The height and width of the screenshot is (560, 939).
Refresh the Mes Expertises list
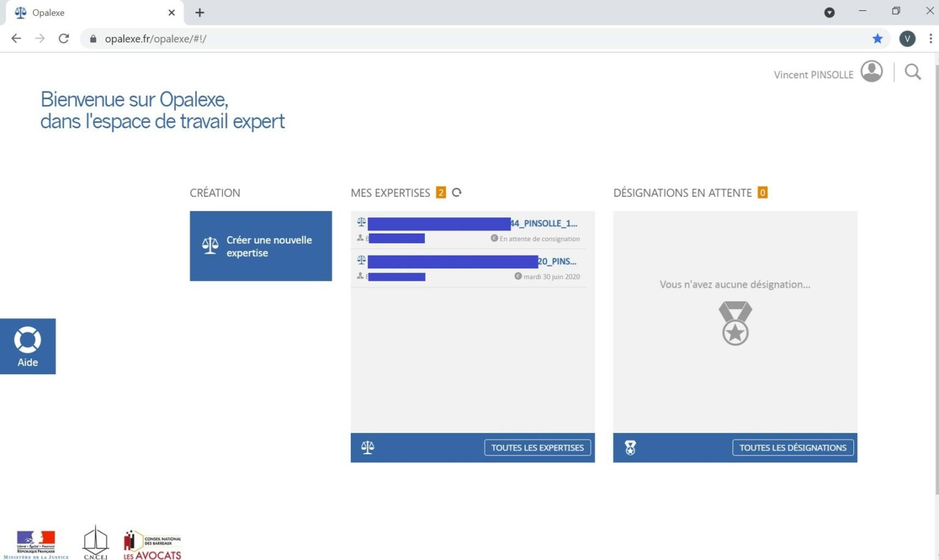[x=457, y=193]
